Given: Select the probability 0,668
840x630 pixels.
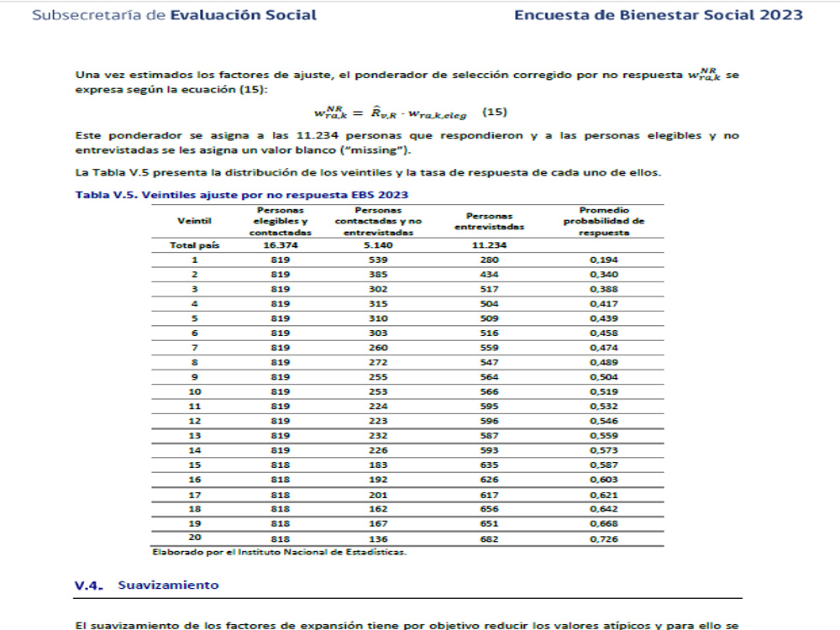Looking at the screenshot, I should pyautogui.click(x=604, y=524).
